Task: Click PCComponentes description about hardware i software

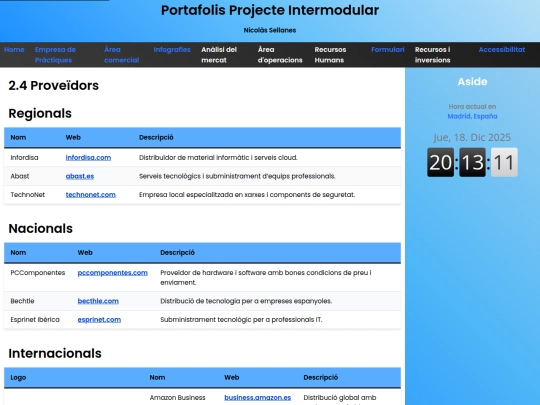Action: click(x=266, y=278)
